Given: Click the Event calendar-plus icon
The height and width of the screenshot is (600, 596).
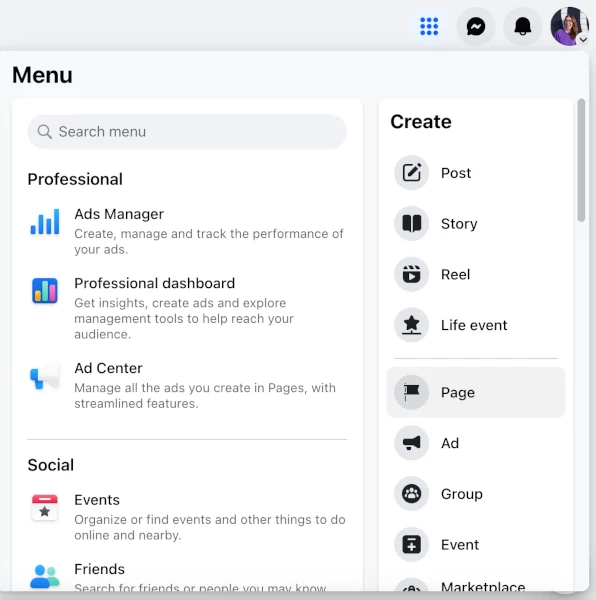Looking at the screenshot, I should pos(412,545).
